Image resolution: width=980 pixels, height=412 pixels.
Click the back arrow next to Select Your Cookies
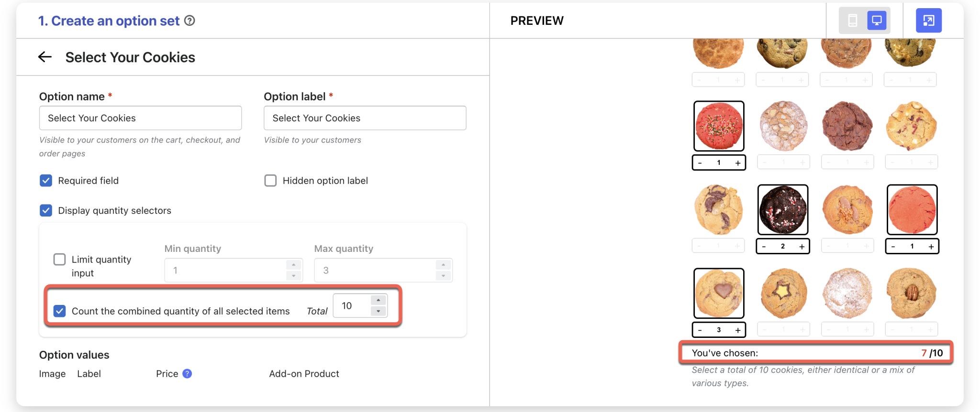point(45,57)
